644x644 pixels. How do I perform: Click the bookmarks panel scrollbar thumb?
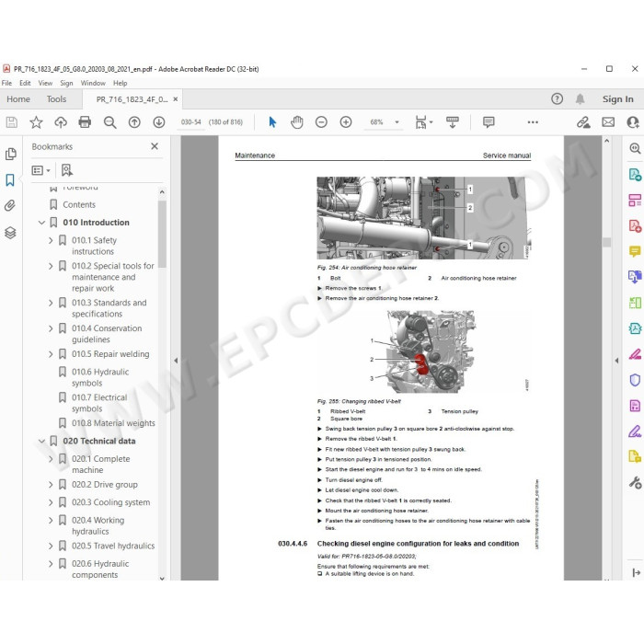pyautogui.click(x=162, y=234)
